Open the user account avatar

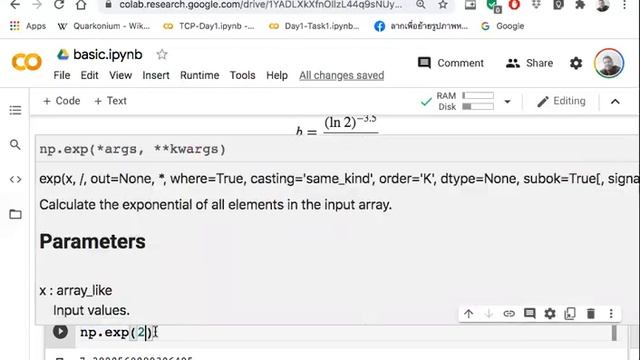click(609, 63)
